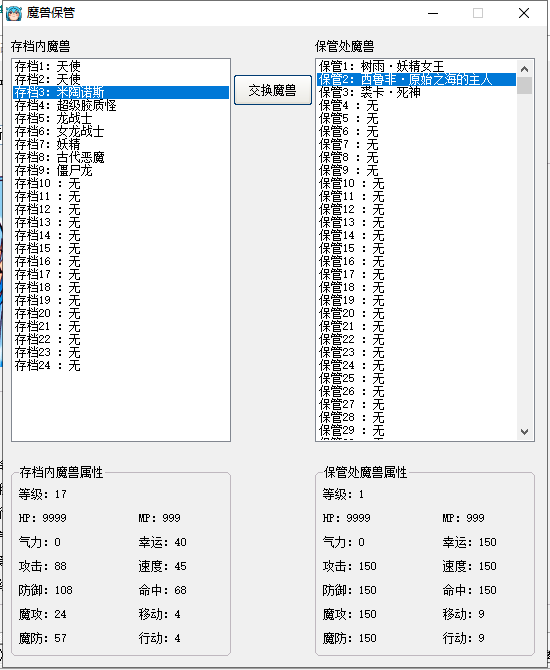This screenshot has width=550, height=670.
Task: Select 存档2: 天使 in save list
Action: (121, 79)
